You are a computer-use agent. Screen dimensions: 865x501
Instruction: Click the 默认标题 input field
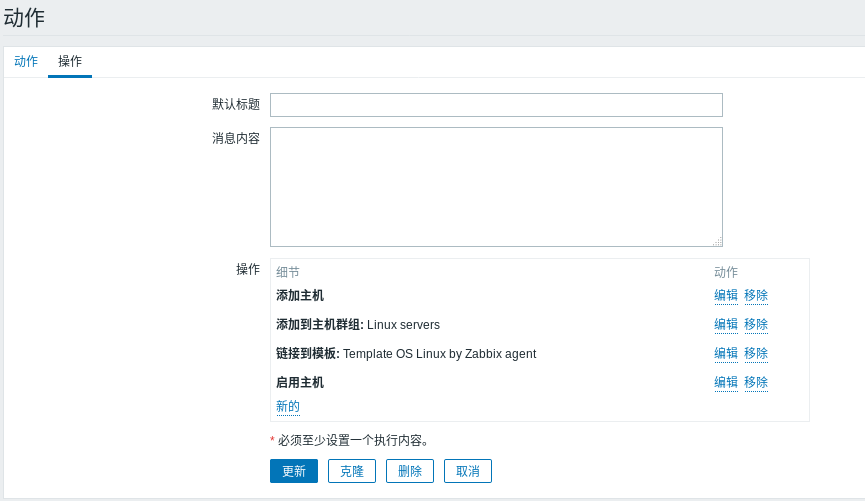[496, 105]
